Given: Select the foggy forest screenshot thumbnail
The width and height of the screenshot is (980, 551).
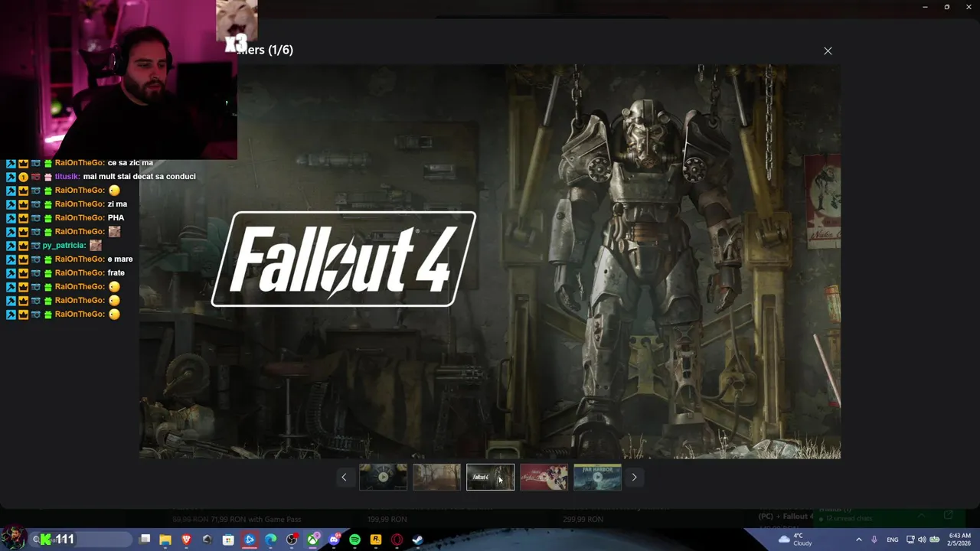Looking at the screenshot, I should click(436, 478).
